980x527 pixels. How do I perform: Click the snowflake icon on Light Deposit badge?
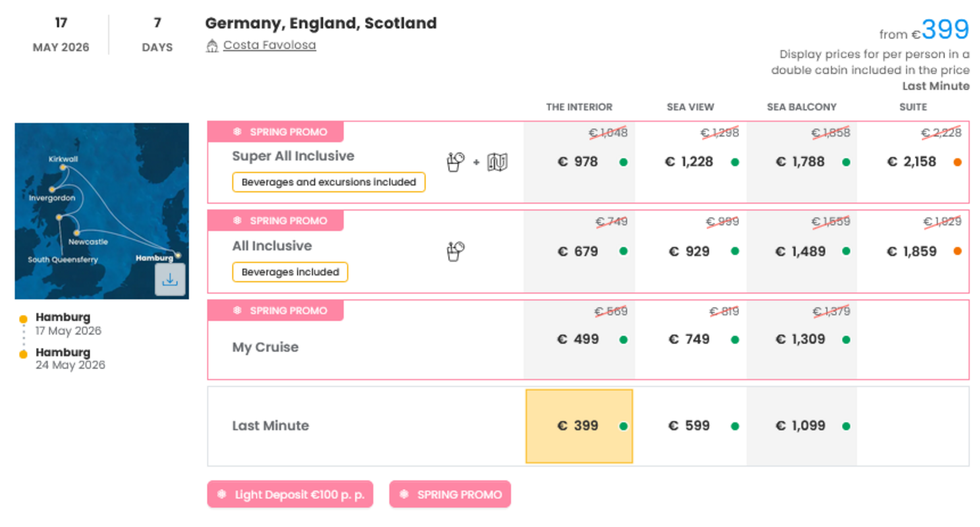222,494
